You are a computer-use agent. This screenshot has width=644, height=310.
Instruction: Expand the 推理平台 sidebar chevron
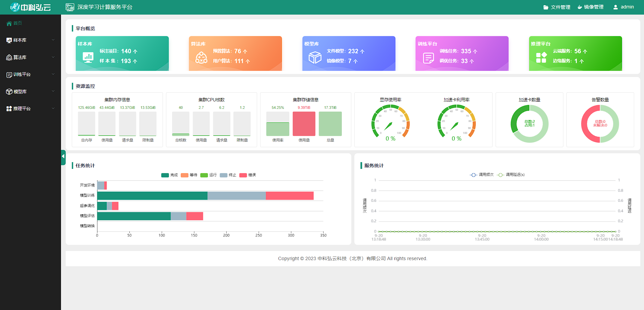coord(53,109)
